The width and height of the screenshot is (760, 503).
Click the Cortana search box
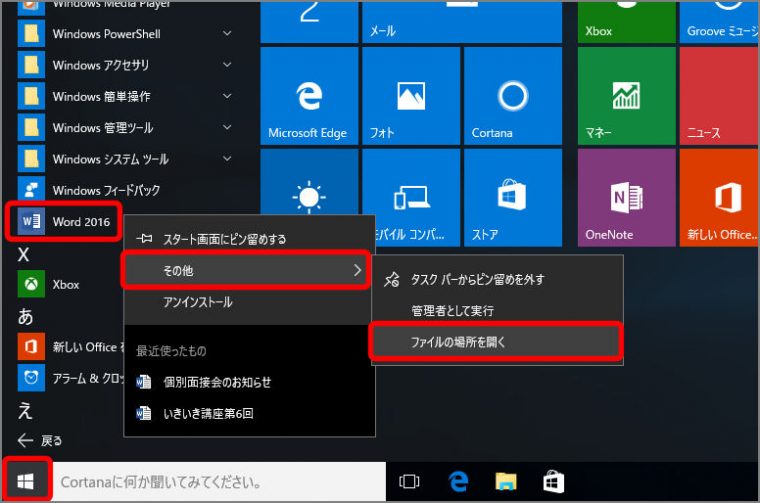pos(219,482)
